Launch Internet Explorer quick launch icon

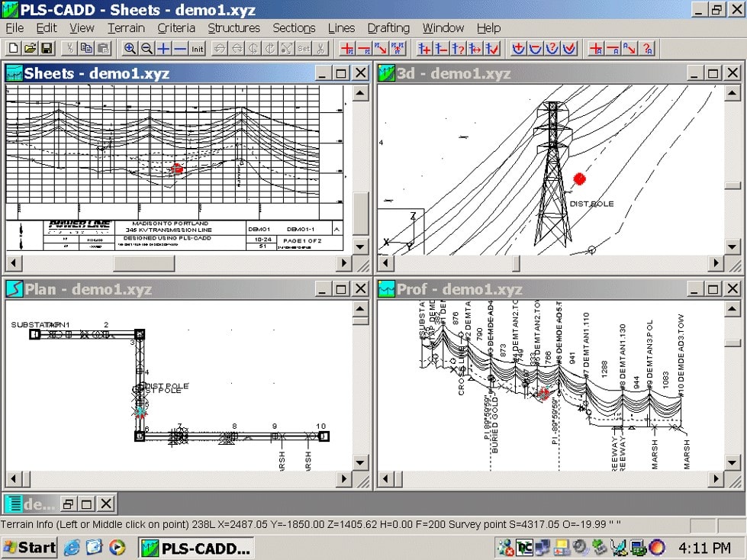coord(72,547)
